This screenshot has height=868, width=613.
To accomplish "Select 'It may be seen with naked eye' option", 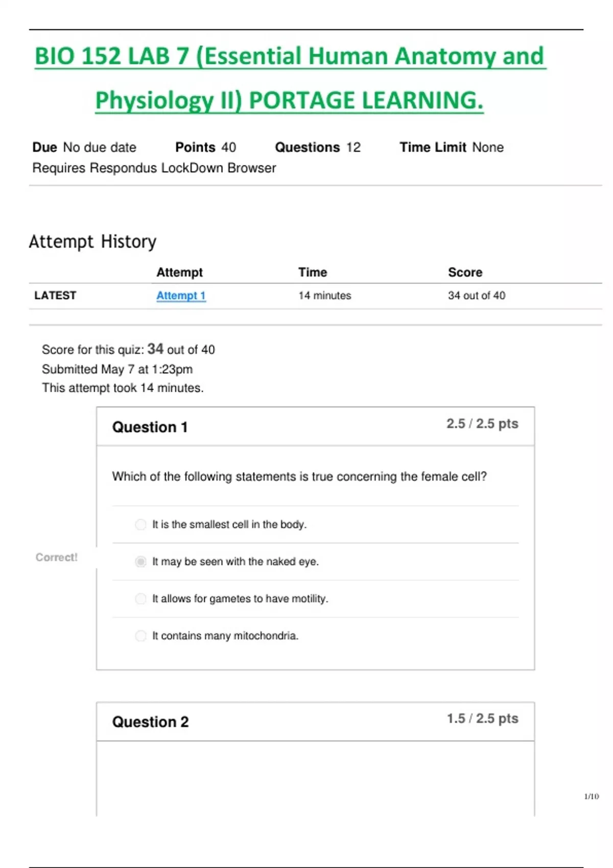I will [x=140, y=562].
